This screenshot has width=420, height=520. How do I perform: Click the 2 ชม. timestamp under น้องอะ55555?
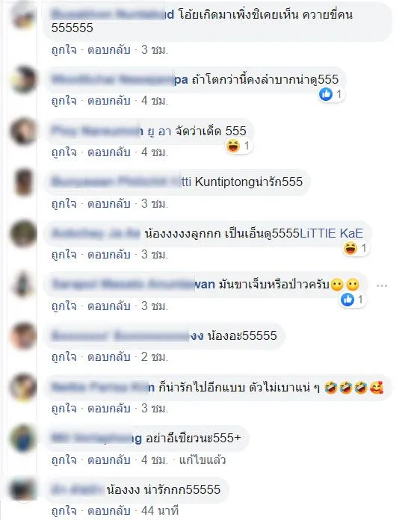click(x=154, y=357)
